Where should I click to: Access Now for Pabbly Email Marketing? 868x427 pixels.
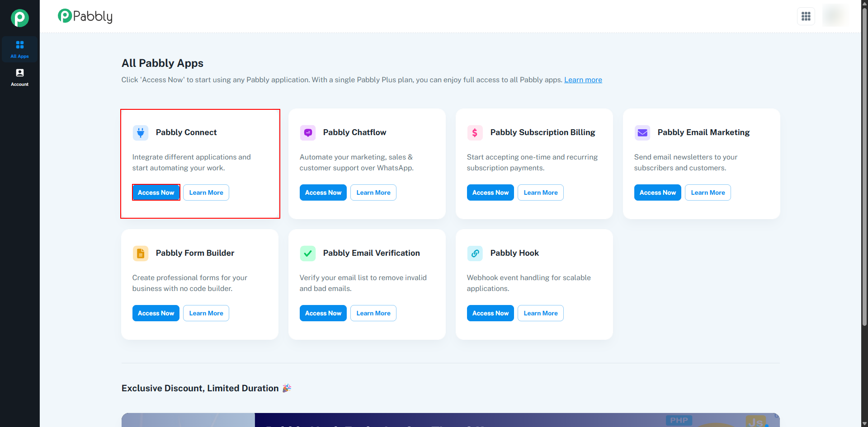(658, 192)
